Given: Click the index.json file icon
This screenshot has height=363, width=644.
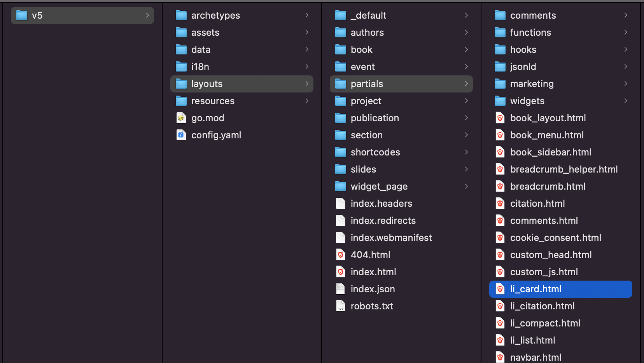Looking at the screenshot, I should [341, 289].
